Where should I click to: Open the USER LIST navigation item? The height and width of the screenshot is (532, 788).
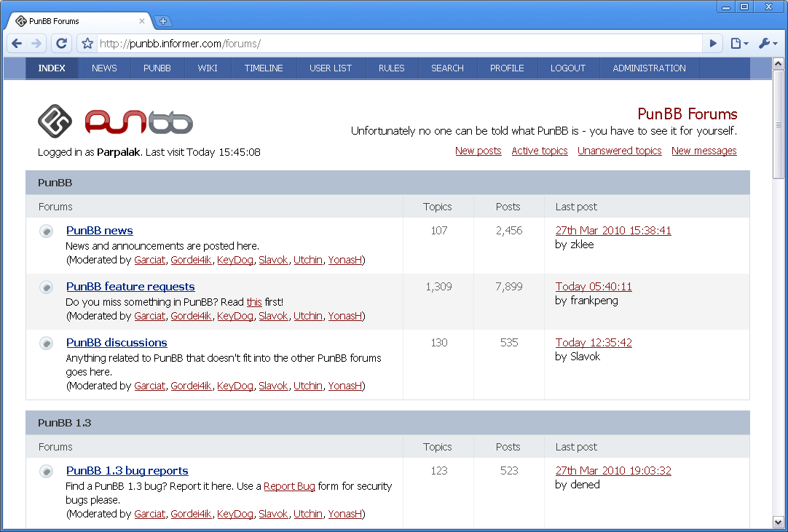pos(331,68)
